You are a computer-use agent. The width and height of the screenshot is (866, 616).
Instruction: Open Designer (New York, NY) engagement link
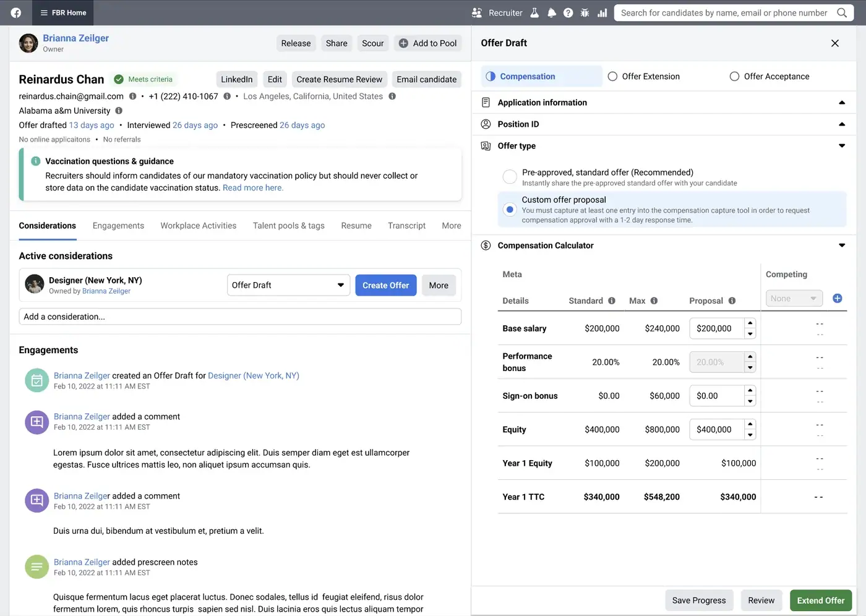(254, 375)
